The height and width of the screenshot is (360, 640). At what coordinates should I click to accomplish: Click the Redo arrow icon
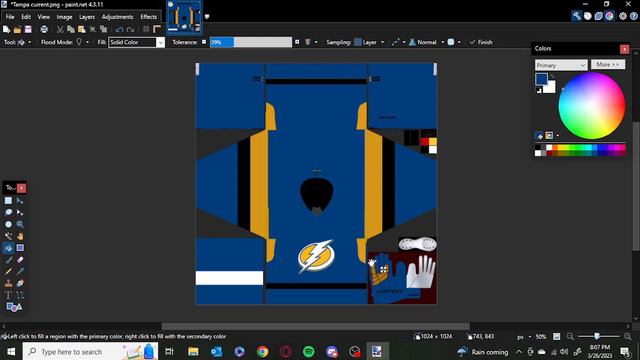click(x=130, y=29)
